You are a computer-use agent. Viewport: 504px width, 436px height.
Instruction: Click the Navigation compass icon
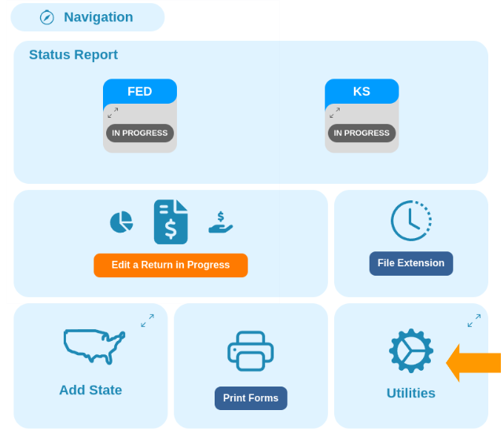point(47,17)
